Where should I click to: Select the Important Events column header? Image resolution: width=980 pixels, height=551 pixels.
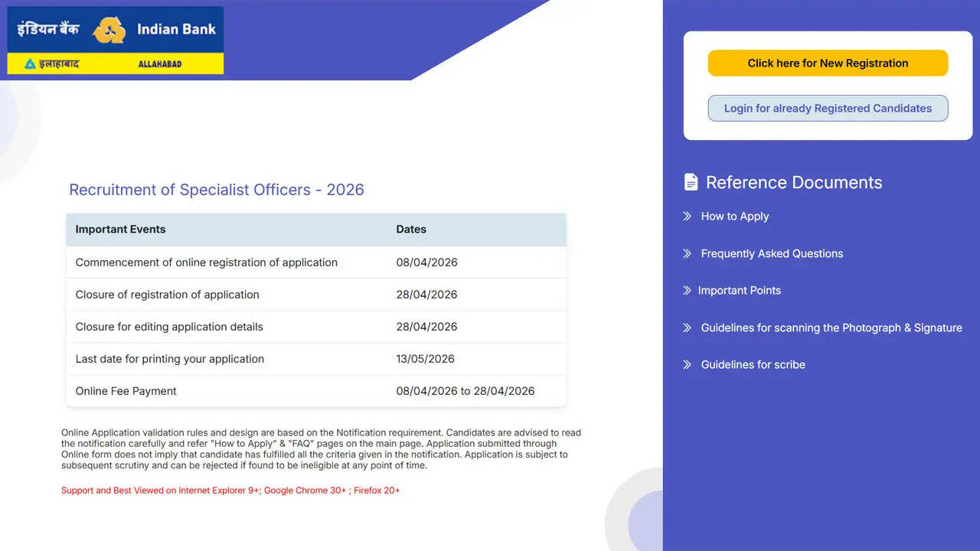[x=120, y=229]
